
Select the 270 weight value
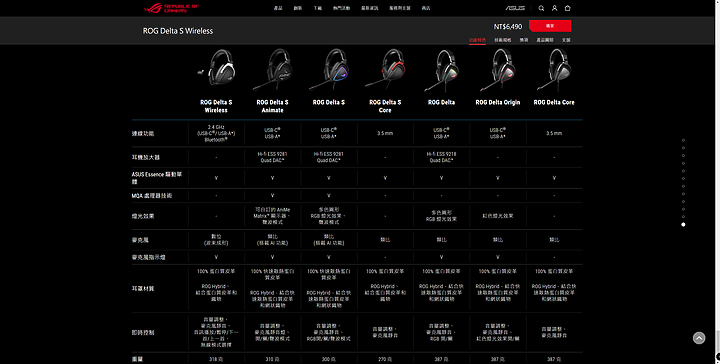(385, 359)
